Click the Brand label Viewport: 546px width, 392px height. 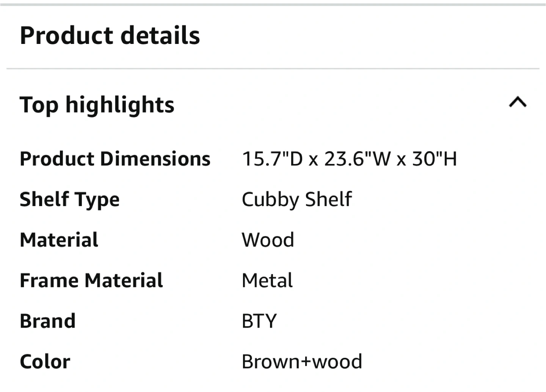click(x=47, y=321)
